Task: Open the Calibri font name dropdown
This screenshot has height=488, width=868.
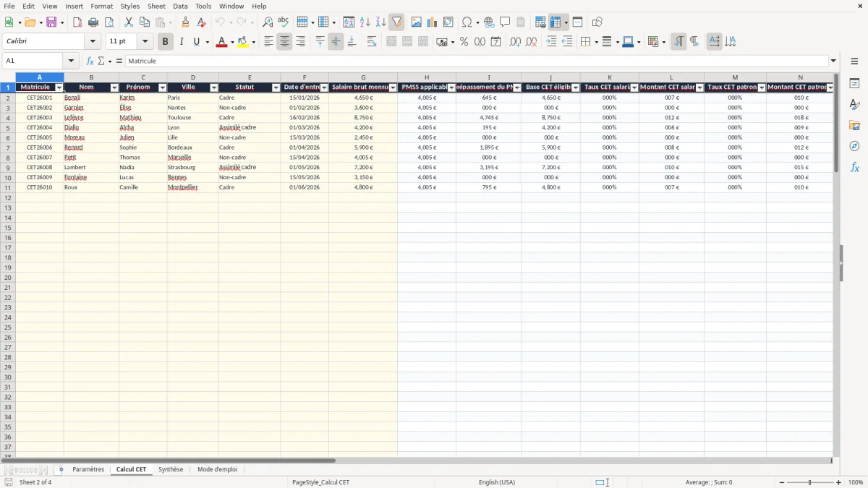Action: (x=93, y=42)
